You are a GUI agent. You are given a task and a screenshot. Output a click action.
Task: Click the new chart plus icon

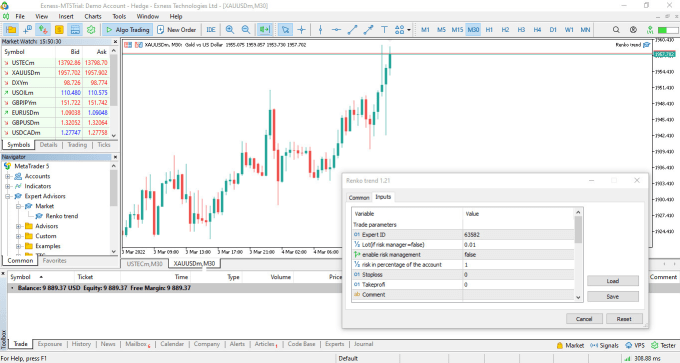coord(27,29)
